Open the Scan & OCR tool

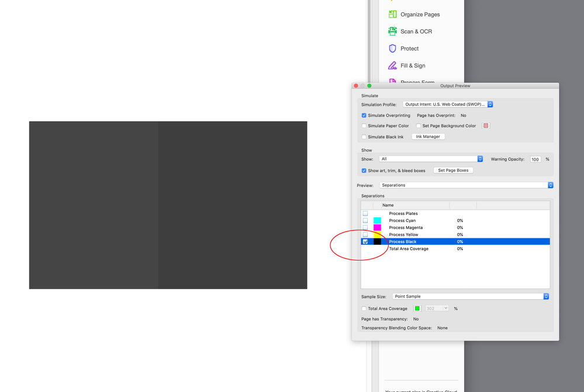coord(416,31)
